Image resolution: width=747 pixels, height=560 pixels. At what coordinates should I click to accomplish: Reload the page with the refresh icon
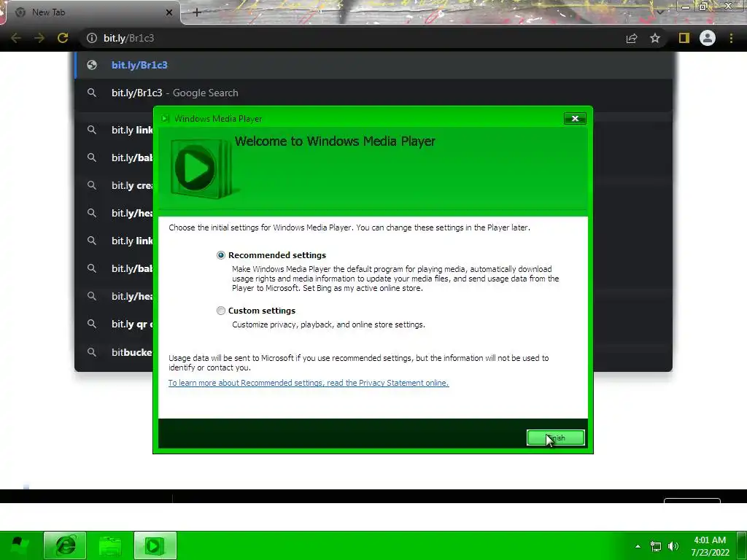click(63, 38)
